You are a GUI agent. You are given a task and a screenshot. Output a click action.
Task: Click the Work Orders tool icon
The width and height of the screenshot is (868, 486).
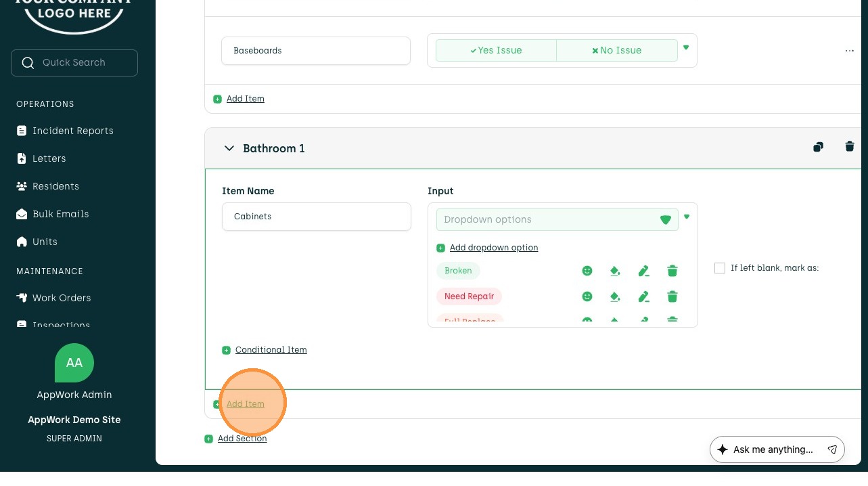22,298
